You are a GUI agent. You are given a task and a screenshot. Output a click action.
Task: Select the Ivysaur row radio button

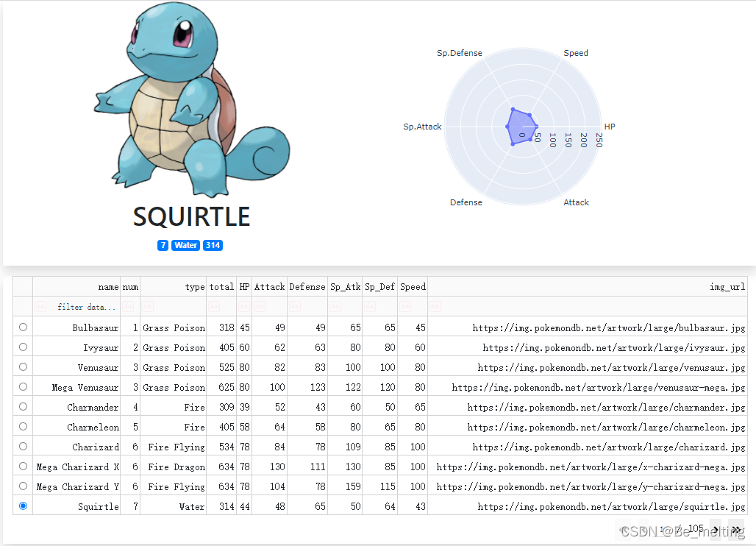[x=23, y=347]
